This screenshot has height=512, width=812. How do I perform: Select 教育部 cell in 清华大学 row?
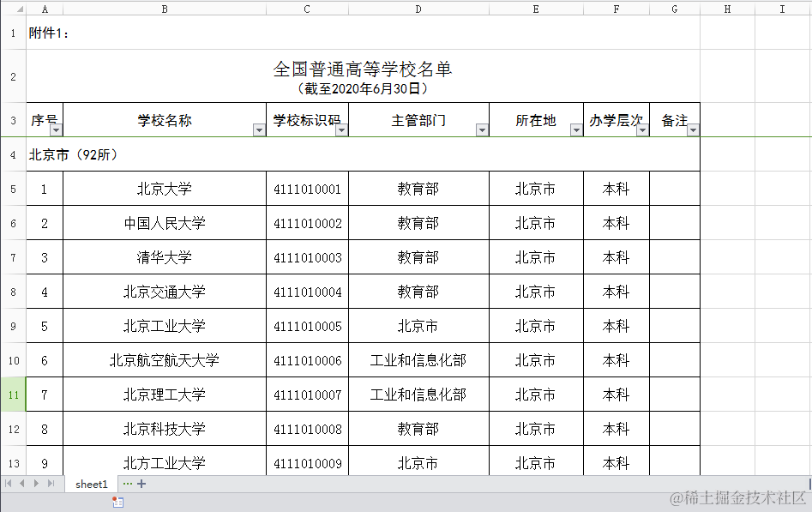point(418,257)
